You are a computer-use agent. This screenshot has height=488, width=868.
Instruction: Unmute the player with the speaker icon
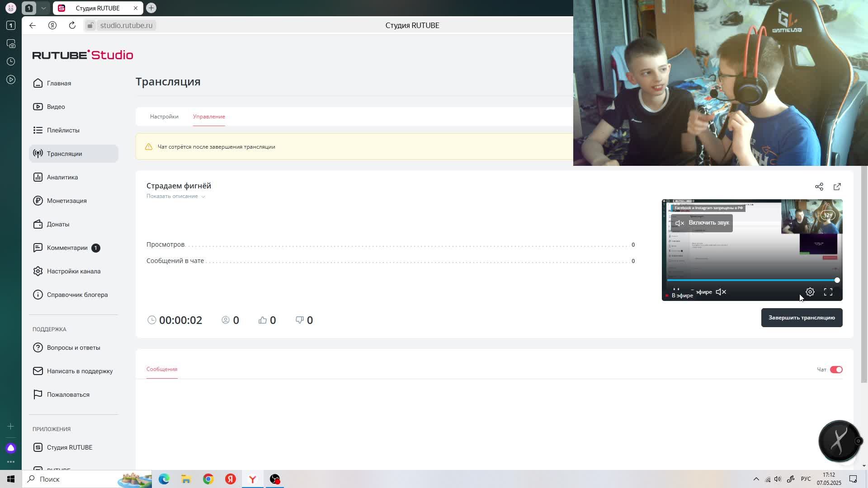(x=721, y=292)
